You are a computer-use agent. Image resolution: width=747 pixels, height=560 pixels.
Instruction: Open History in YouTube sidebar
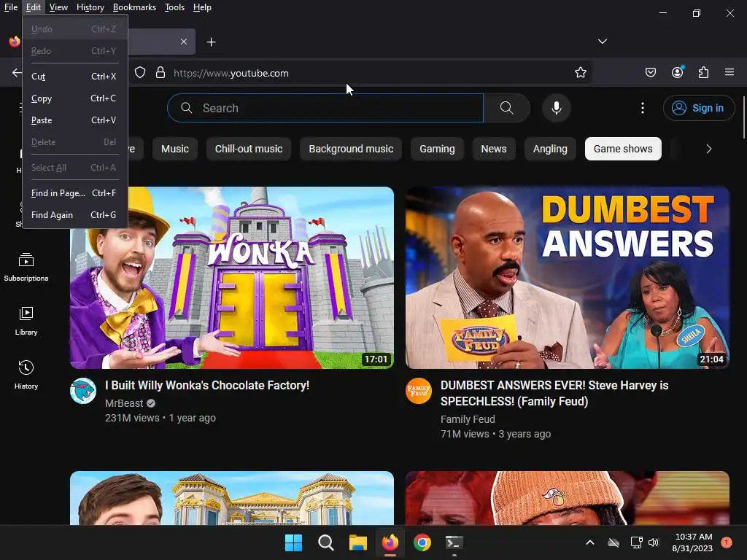coord(26,375)
